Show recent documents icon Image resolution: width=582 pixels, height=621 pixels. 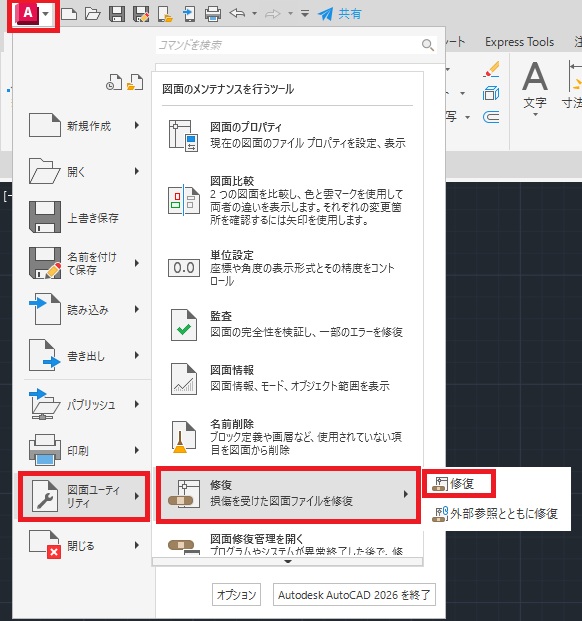point(114,82)
